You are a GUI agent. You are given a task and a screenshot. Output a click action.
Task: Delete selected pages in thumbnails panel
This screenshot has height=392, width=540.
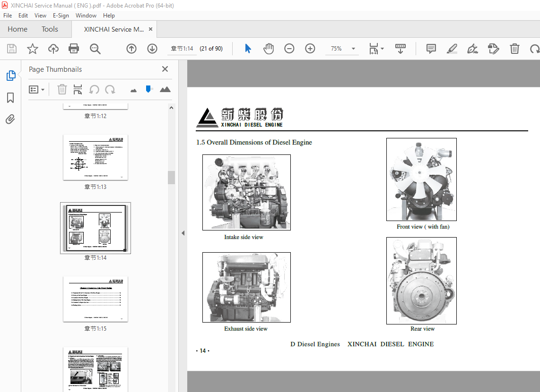(61, 89)
